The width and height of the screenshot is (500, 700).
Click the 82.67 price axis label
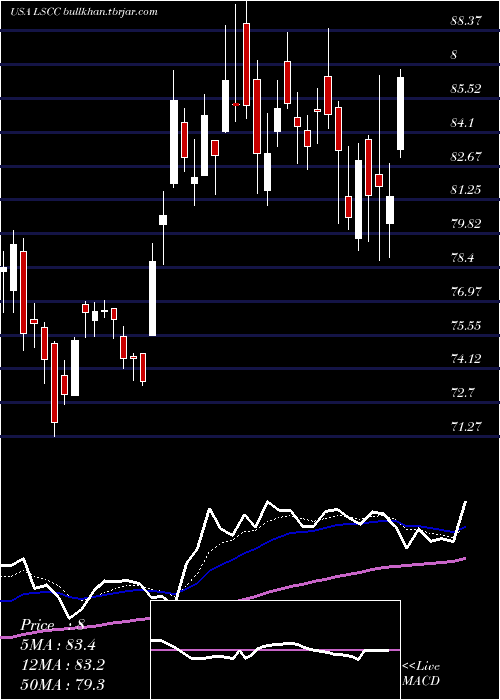[466, 157]
